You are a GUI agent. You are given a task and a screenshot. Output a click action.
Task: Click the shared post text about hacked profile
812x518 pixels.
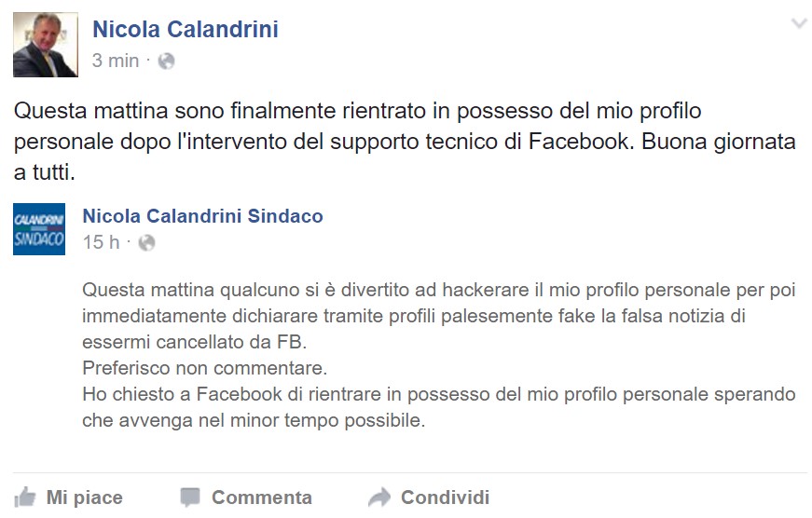tap(438, 355)
